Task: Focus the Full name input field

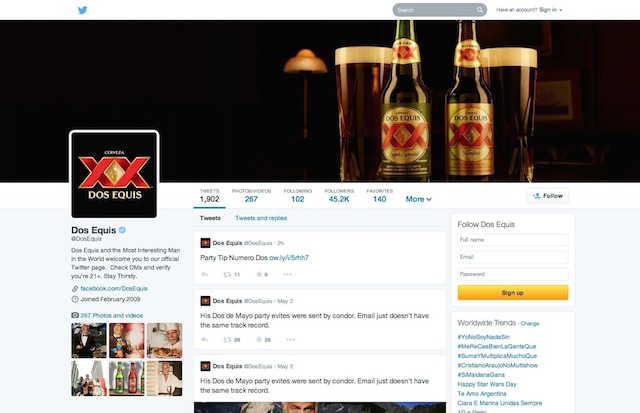Action: (512, 240)
